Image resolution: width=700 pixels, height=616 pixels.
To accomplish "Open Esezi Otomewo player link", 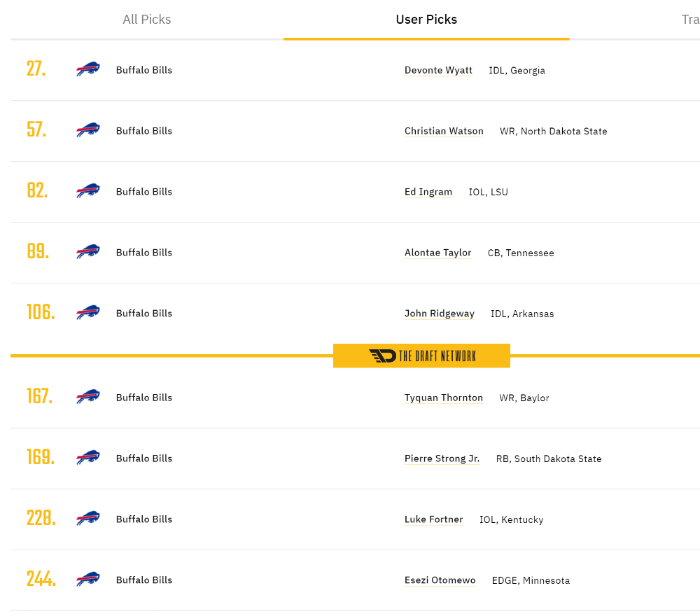I will [x=440, y=580].
